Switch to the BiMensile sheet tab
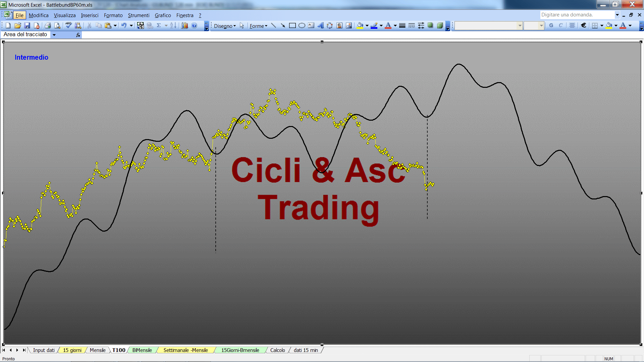This screenshot has height=362, width=644. click(x=142, y=350)
